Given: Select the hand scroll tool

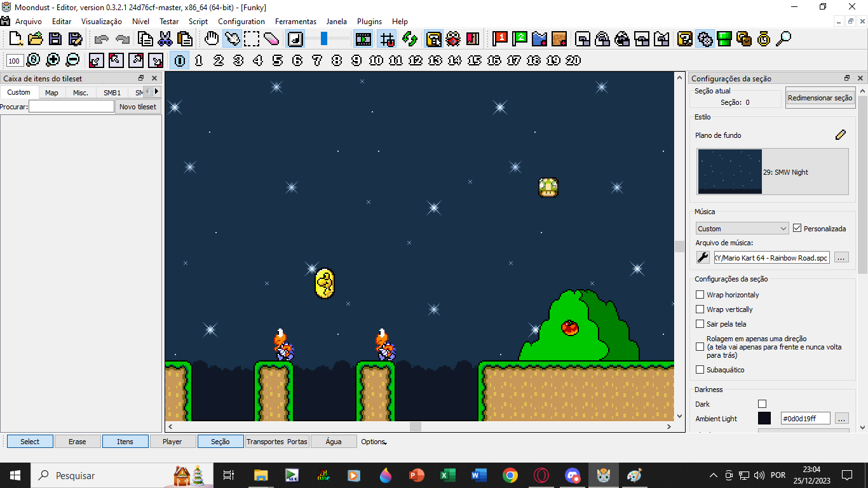Looking at the screenshot, I should click(x=212, y=39).
